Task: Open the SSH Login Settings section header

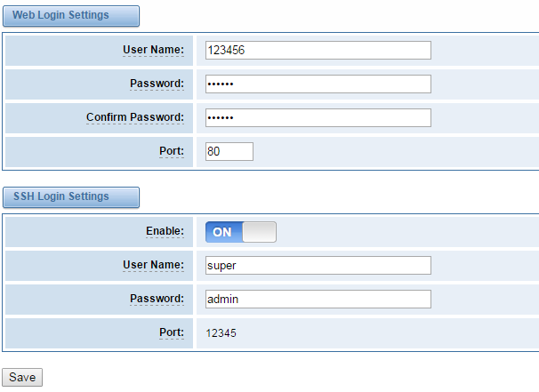Action: pos(71,197)
